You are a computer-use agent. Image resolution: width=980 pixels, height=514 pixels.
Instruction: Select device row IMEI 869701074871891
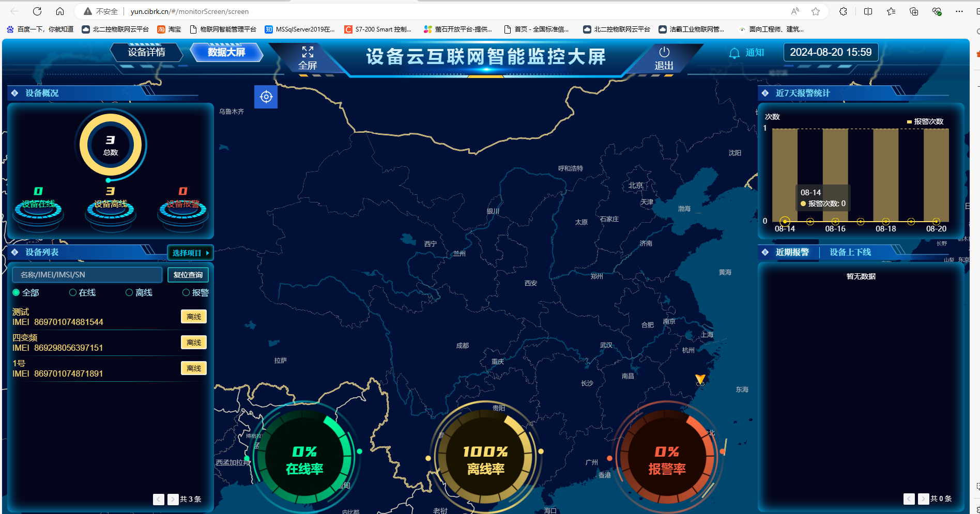pos(109,369)
